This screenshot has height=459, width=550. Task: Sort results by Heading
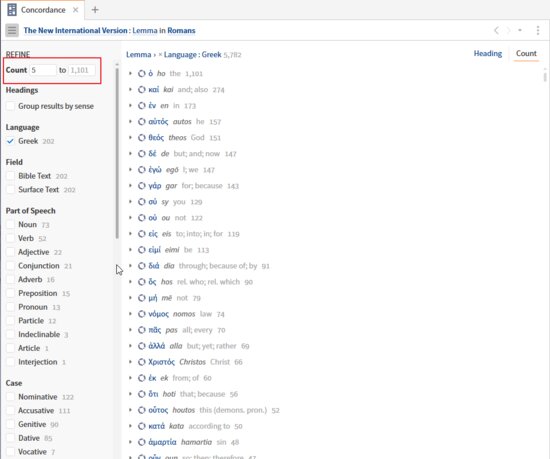(488, 54)
